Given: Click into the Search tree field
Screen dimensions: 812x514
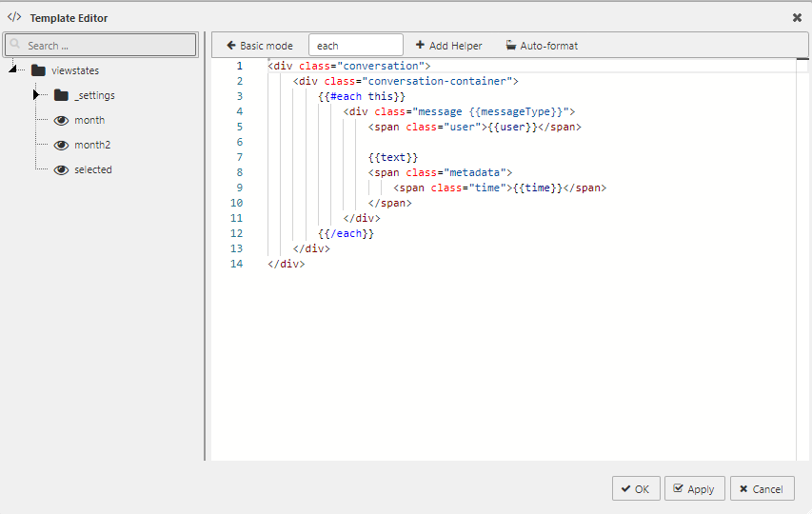Looking at the screenshot, I should coord(107,45).
